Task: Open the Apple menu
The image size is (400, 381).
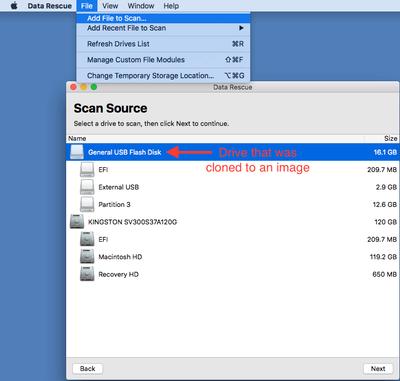Action: point(14,6)
